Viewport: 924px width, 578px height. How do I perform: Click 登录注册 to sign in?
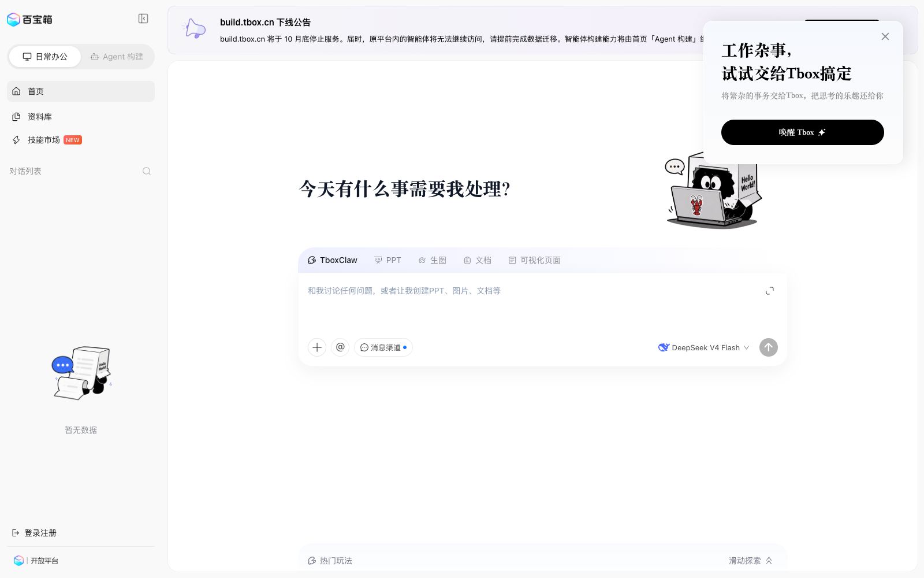[x=35, y=533]
